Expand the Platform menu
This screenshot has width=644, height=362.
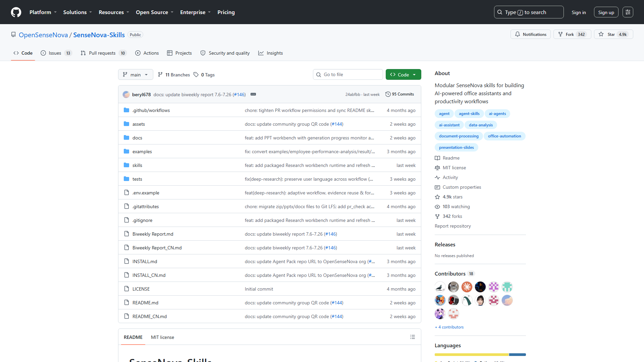[x=43, y=12]
